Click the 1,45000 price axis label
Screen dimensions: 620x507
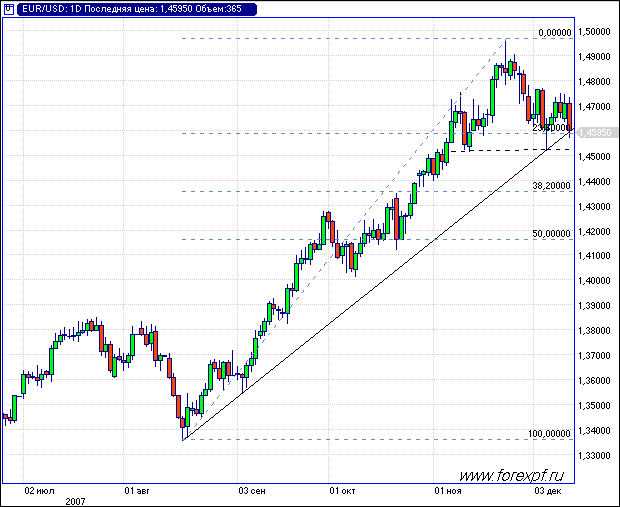pyautogui.click(x=597, y=157)
